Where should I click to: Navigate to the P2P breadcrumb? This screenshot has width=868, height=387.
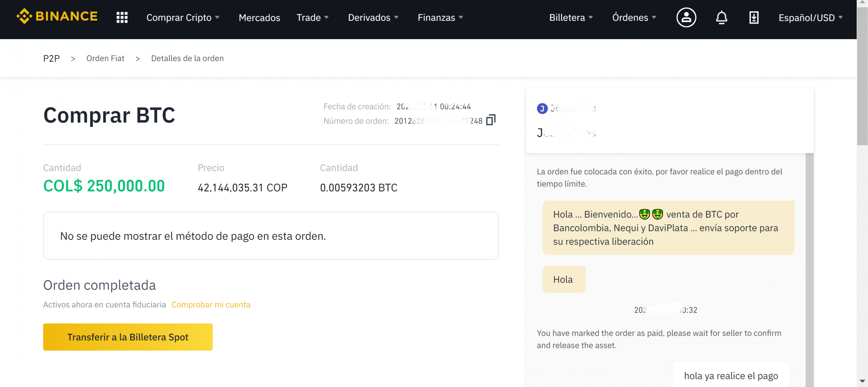point(52,59)
